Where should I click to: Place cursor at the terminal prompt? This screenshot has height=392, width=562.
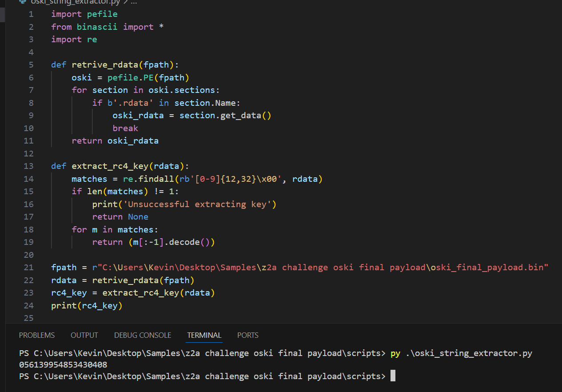point(392,376)
